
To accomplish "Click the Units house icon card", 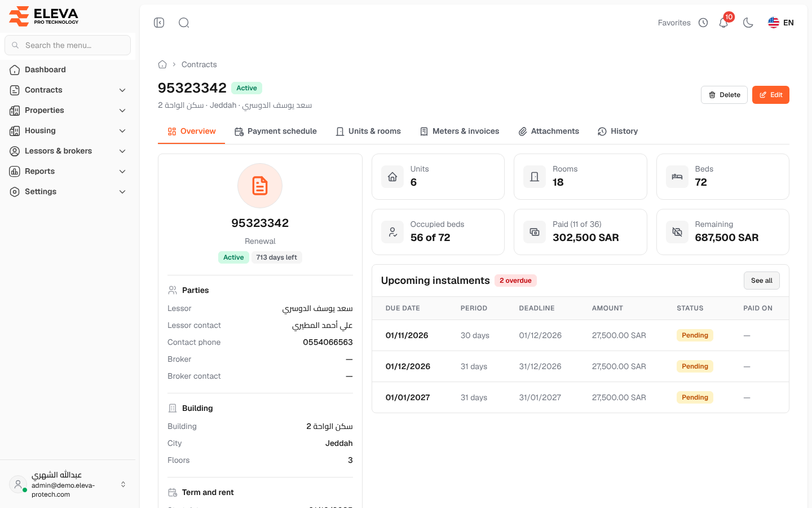I will (392, 177).
